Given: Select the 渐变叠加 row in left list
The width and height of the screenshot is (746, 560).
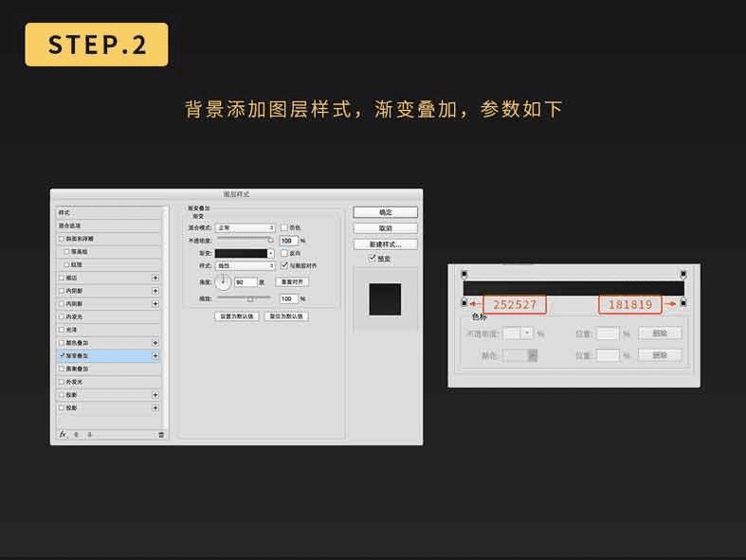Looking at the screenshot, I should click(109, 356).
